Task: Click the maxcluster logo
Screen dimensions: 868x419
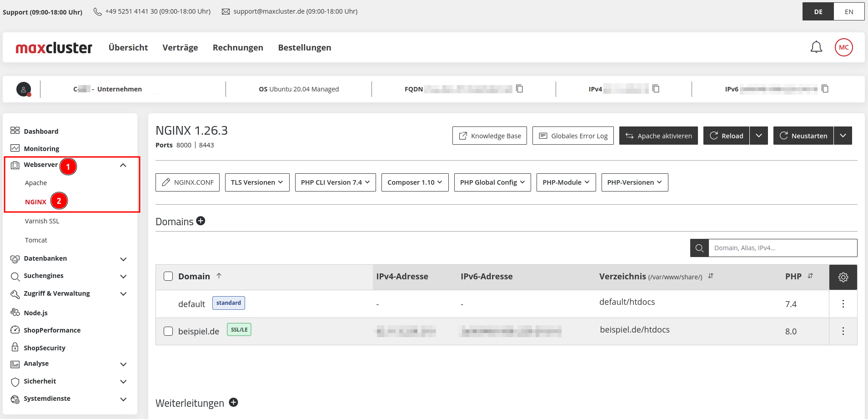Action: pos(54,48)
